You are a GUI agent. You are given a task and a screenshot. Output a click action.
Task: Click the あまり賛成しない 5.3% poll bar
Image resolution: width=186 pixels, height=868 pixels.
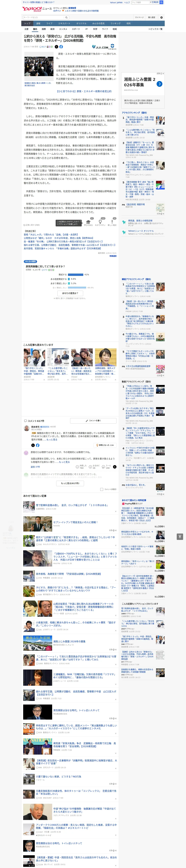(x=69, y=283)
